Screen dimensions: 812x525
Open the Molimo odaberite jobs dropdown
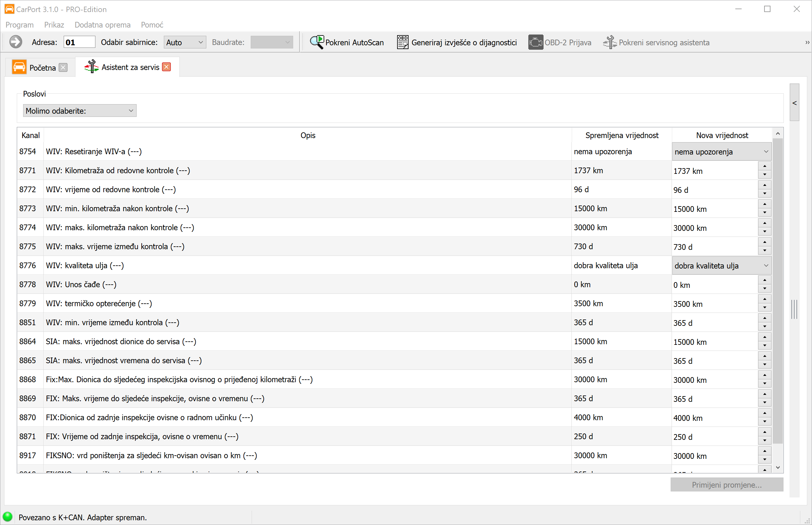80,111
